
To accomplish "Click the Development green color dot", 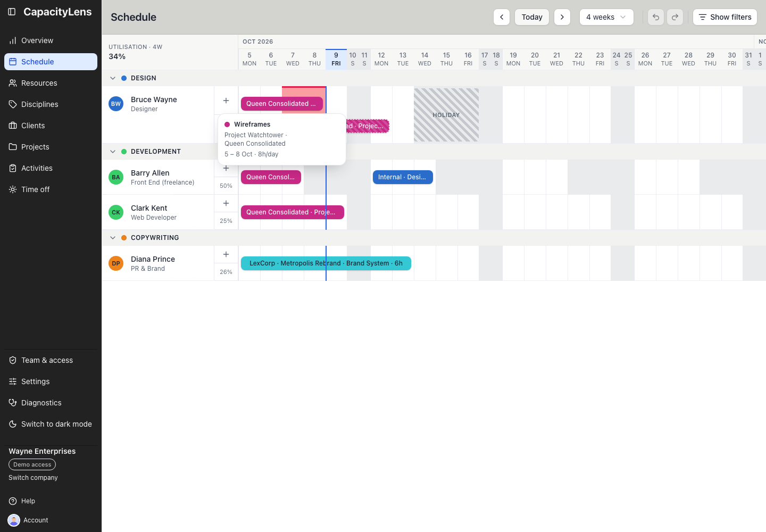I will coord(124,152).
